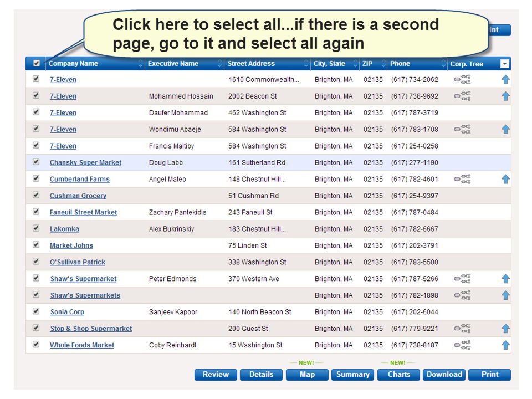Click blue up arrow in Mohammed Hossain row
This screenshot has width=532, height=399.
click(505, 96)
